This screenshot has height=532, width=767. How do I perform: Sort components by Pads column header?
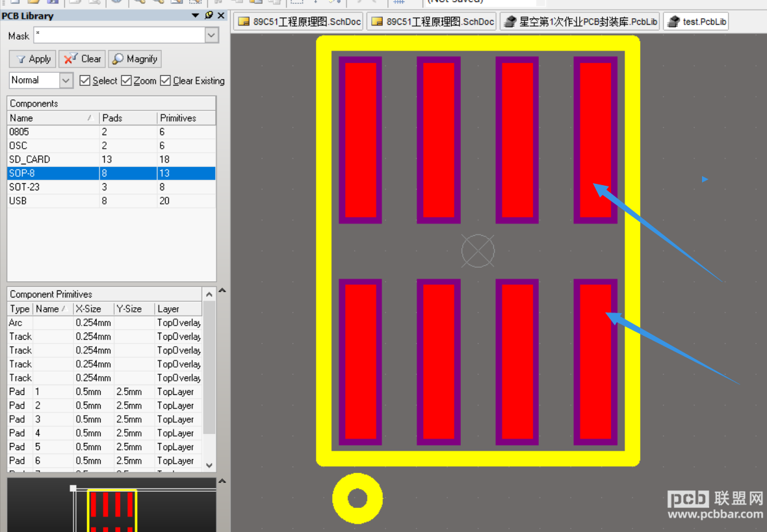click(128, 118)
